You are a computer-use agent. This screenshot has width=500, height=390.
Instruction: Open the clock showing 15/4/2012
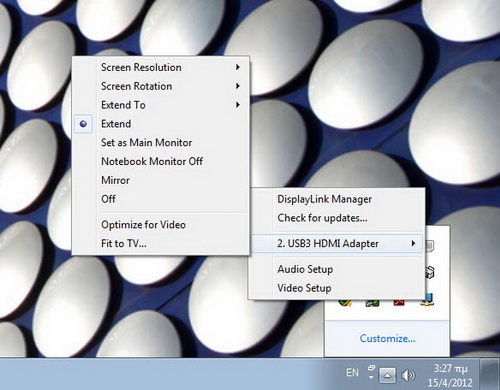point(450,375)
